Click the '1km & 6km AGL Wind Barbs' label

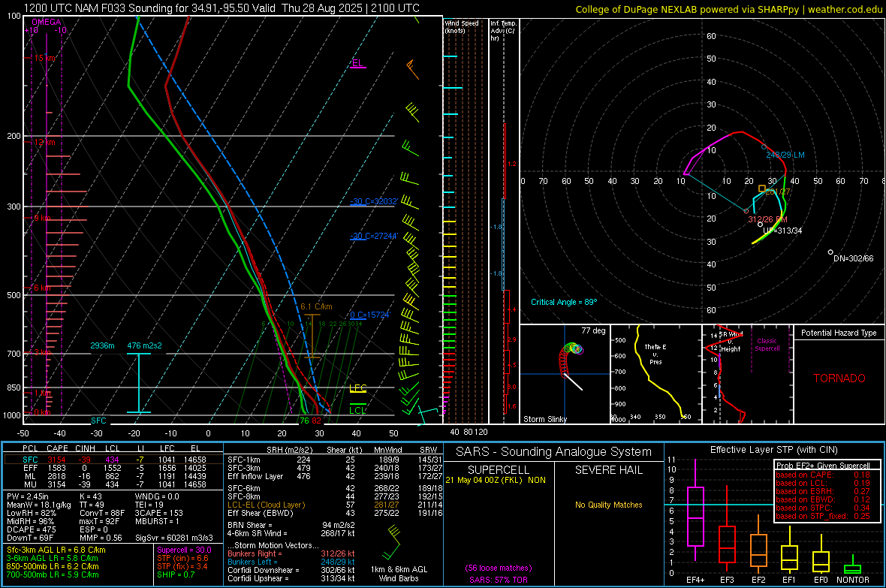pos(399,574)
